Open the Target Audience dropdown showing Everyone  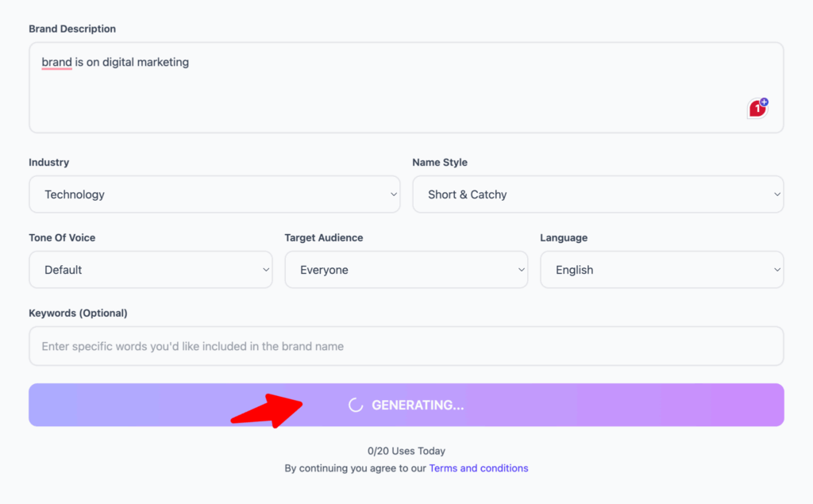click(406, 270)
